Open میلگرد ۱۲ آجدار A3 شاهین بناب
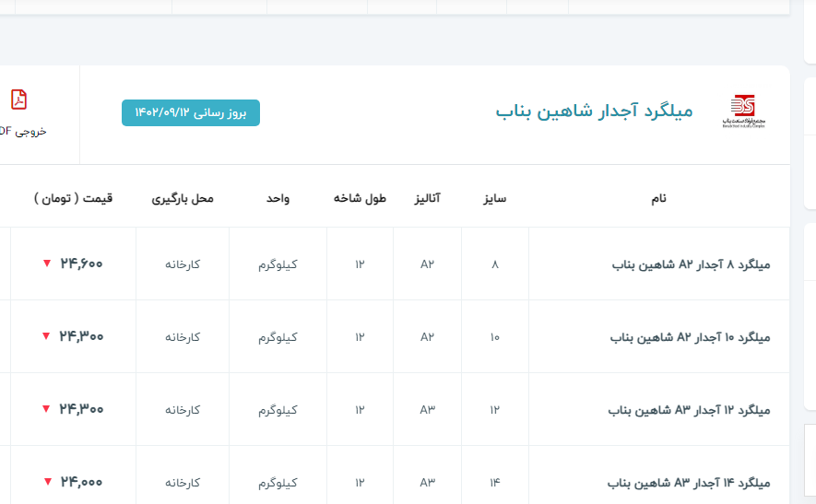This screenshot has height=504, width=816. coord(689,409)
